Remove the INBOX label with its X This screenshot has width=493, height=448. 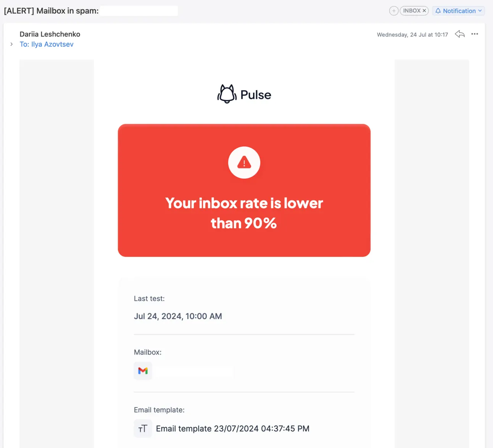(x=424, y=11)
